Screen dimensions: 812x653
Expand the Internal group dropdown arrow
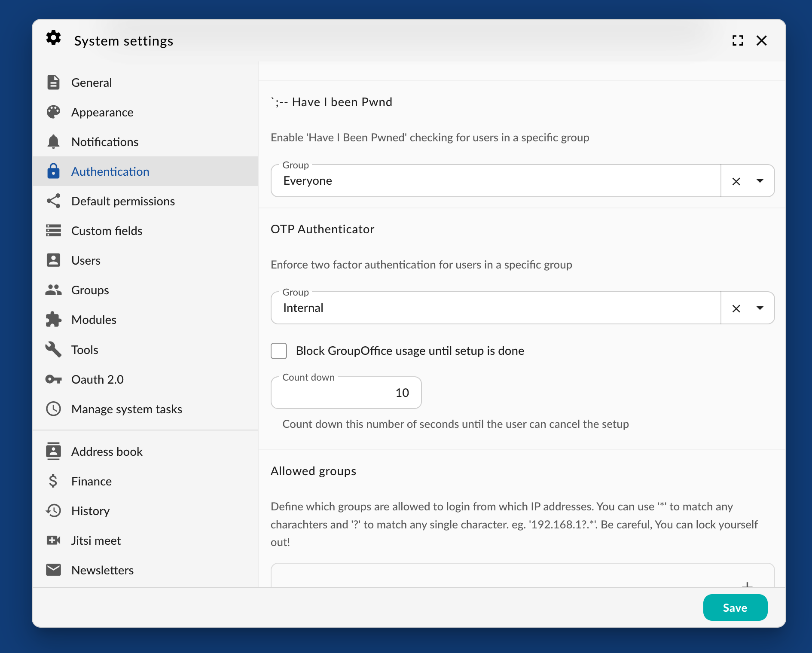760,308
